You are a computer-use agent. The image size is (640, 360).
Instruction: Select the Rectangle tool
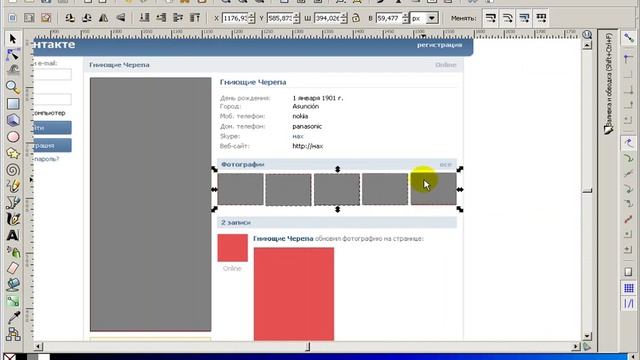pyautogui.click(x=13, y=104)
